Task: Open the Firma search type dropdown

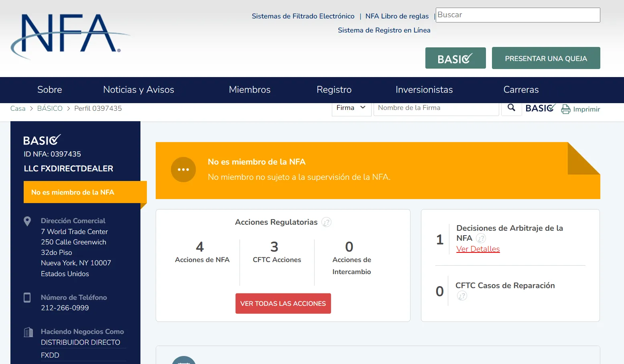Action: pyautogui.click(x=351, y=108)
